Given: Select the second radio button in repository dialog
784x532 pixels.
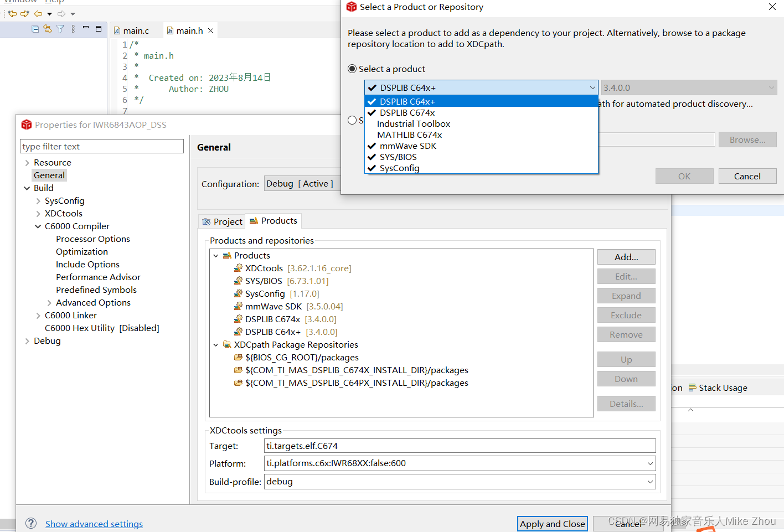Looking at the screenshot, I should (x=352, y=120).
